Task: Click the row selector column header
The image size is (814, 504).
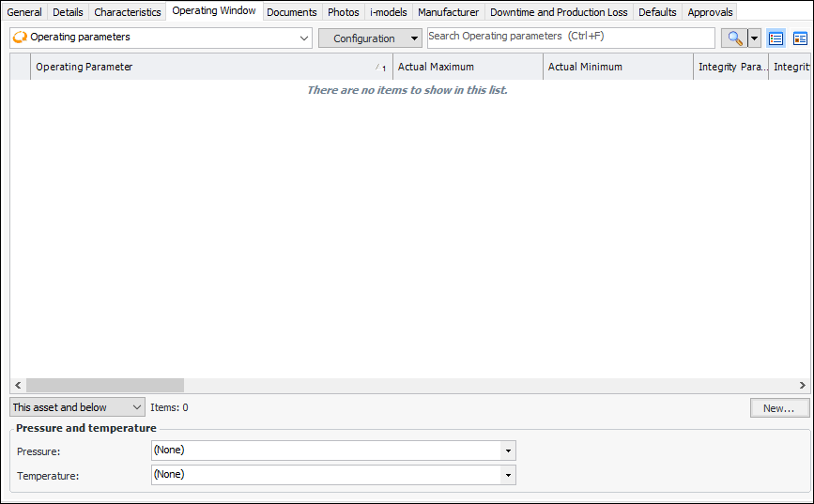Action: [21, 67]
